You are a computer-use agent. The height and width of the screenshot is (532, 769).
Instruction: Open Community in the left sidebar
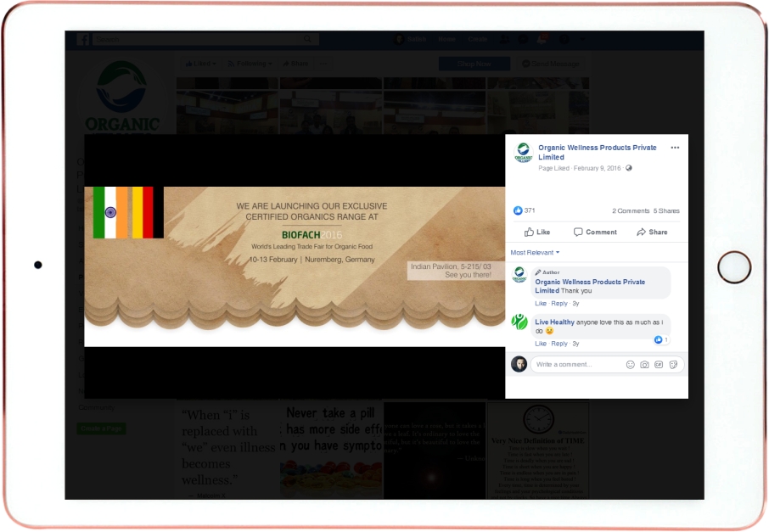[x=96, y=407]
